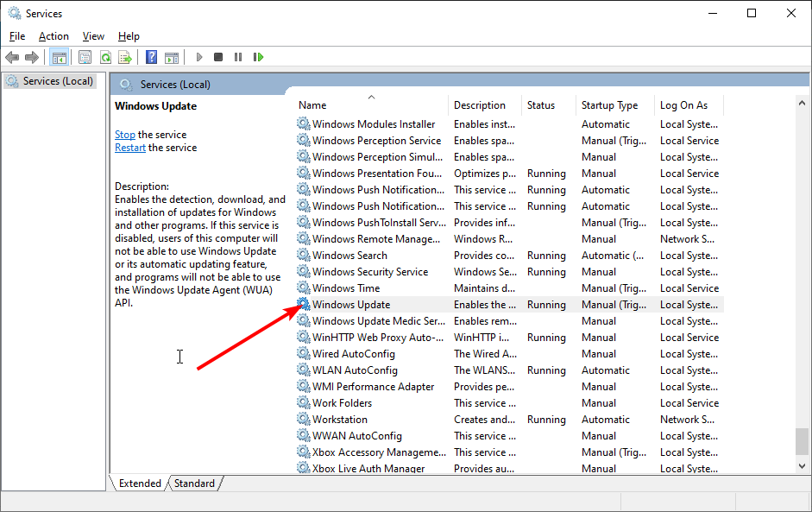Select Windows Remote Manage... service

click(x=509, y=239)
